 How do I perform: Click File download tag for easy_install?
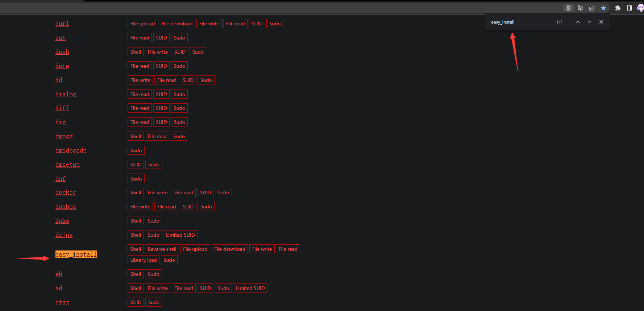tap(229, 249)
